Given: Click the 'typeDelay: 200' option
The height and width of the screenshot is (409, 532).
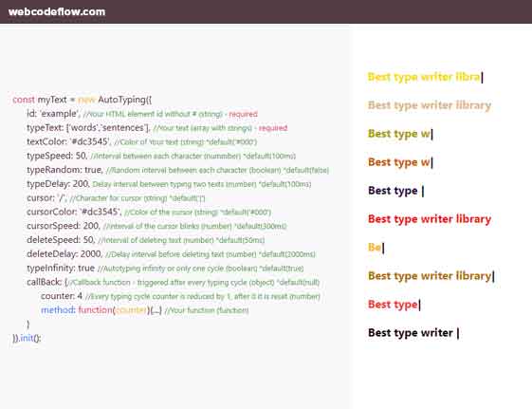Looking at the screenshot, I should point(58,184).
